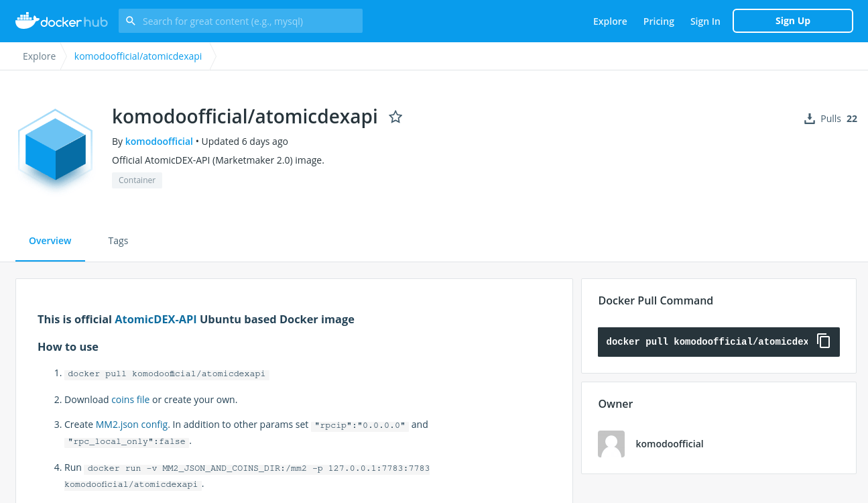This screenshot has height=503, width=868.
Task: Click the Sign Up button
Action: [793, 21]
